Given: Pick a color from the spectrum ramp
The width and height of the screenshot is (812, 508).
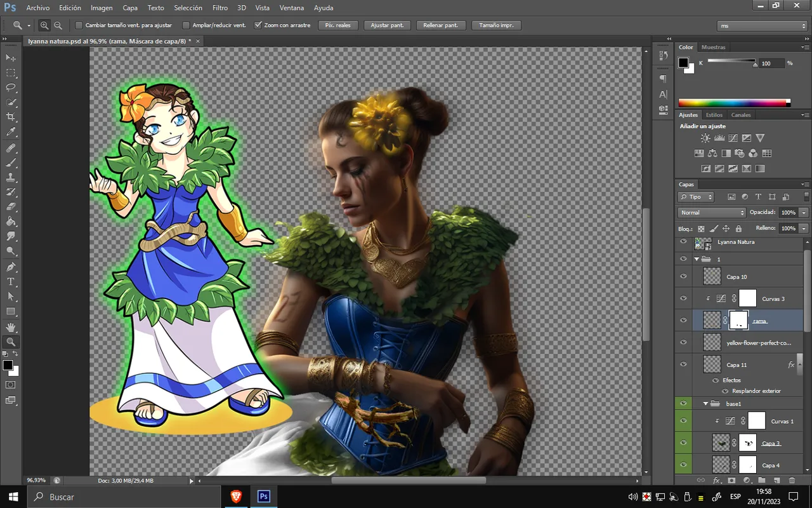Looking at the screenshot, I should coord(734,103).
